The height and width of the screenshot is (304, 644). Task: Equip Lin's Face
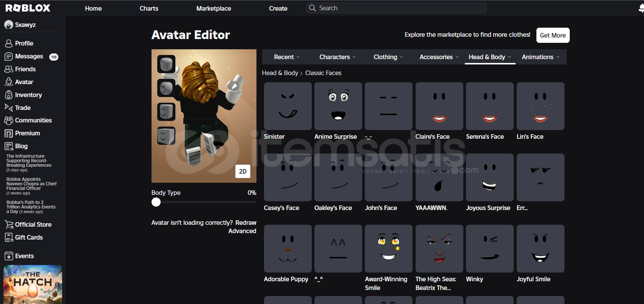click(541, 106)
